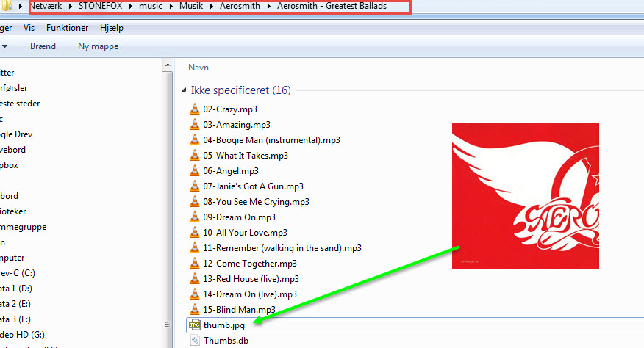Go to STONEFOX in the address bar

(x=100, y=6)
